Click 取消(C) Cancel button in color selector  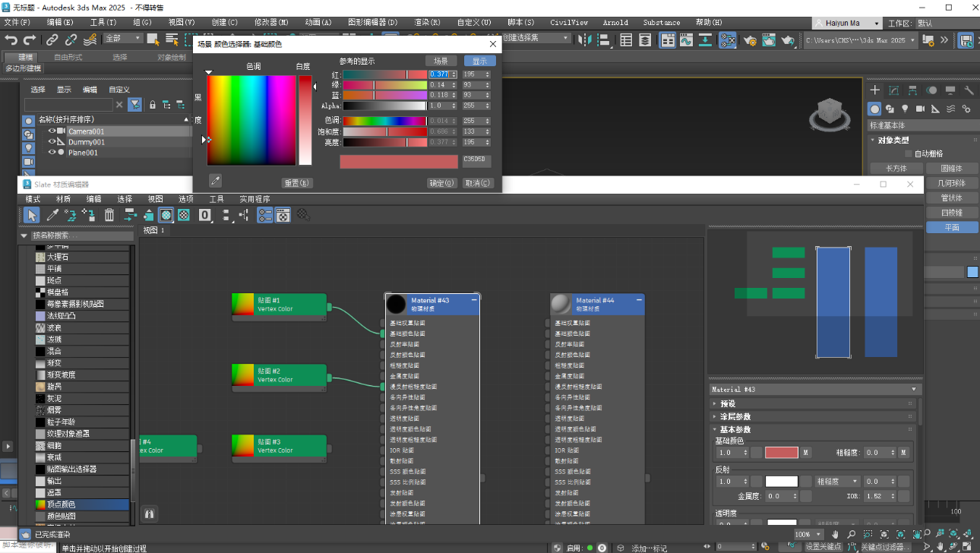[478, 183]
